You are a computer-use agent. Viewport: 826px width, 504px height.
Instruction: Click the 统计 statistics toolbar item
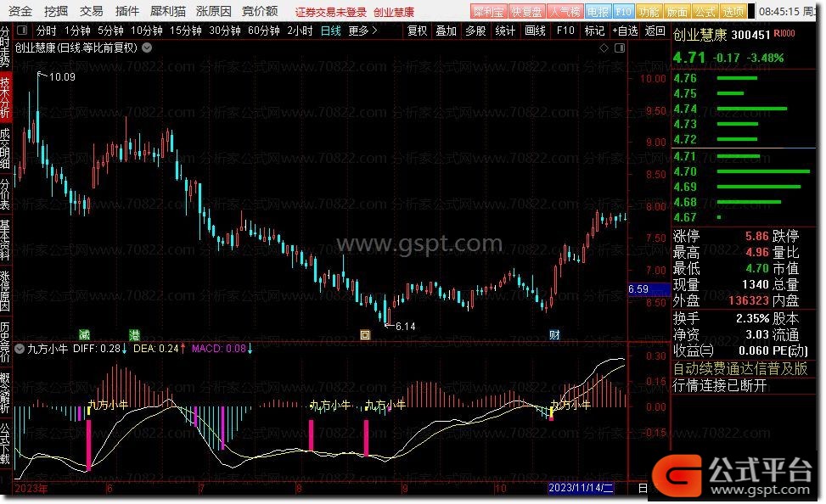pyautogui.click(x=505, y=31)
